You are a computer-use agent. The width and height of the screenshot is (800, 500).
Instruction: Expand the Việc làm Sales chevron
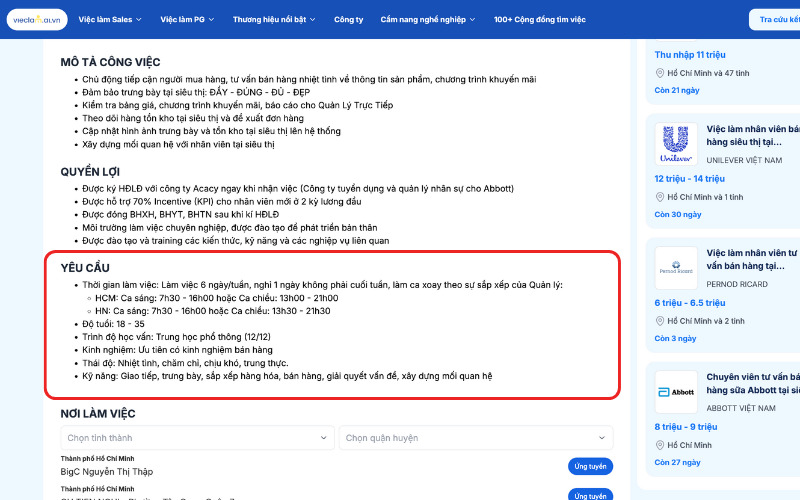pos(138,20)
